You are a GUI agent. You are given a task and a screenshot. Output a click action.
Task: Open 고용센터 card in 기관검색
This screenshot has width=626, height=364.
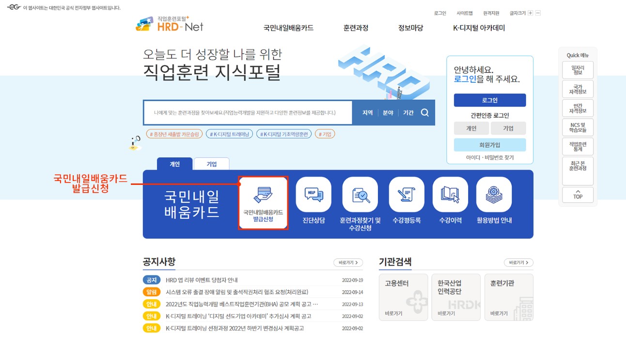402,296
